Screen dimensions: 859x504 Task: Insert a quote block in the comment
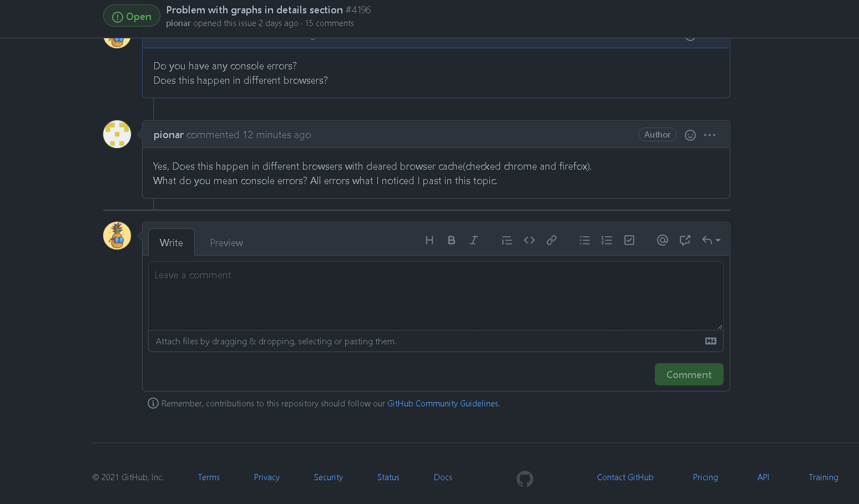pos(507,240)
